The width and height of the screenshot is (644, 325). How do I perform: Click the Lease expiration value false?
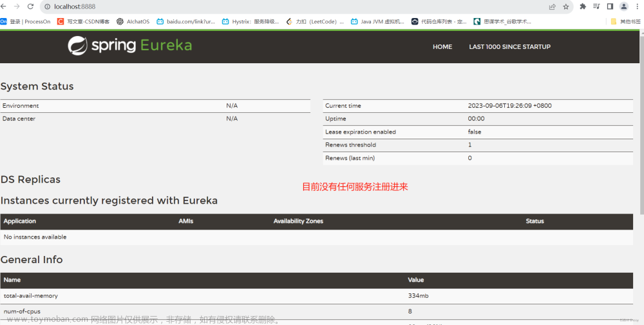coord(475,132)
